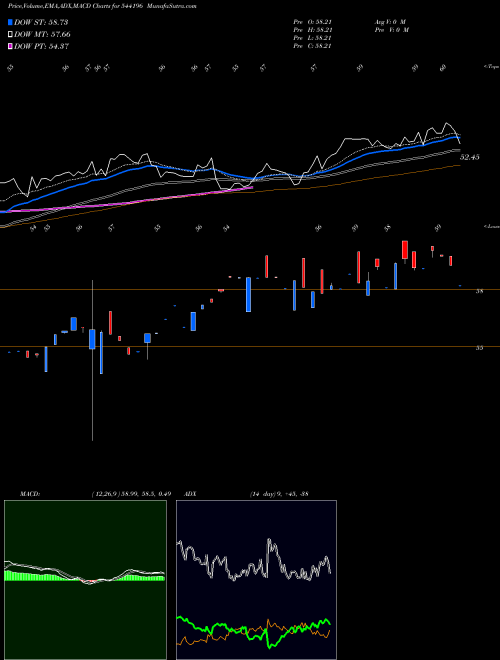Select the DOW PT 54.37 label
Screen dimensions: 500x660
tap(42, 47)
